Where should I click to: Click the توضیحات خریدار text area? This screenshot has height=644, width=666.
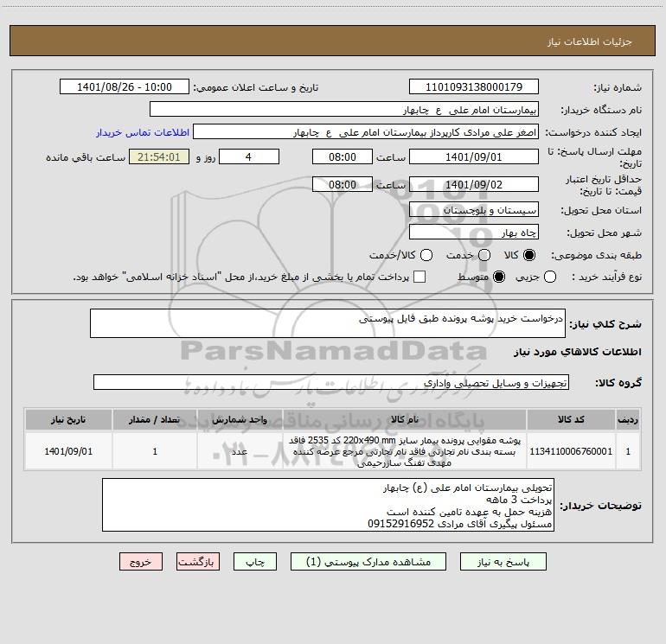pos(328,505)
